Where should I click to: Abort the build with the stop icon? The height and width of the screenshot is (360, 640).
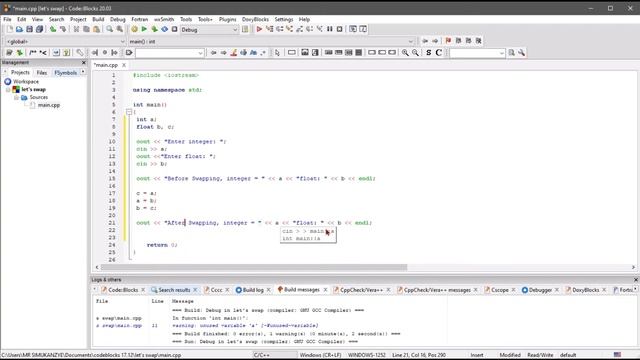pos(174,29)
